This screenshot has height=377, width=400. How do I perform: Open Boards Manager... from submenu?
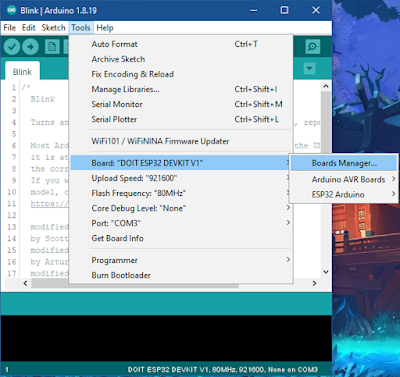344,163
